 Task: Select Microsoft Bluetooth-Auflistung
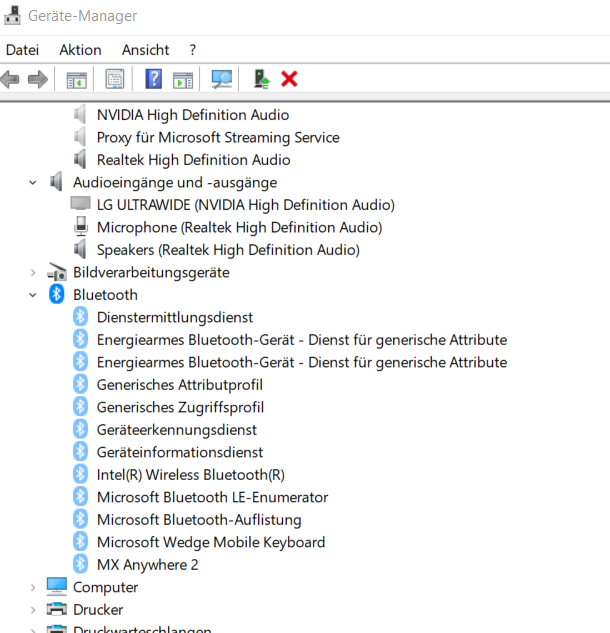tap(199, 520)
